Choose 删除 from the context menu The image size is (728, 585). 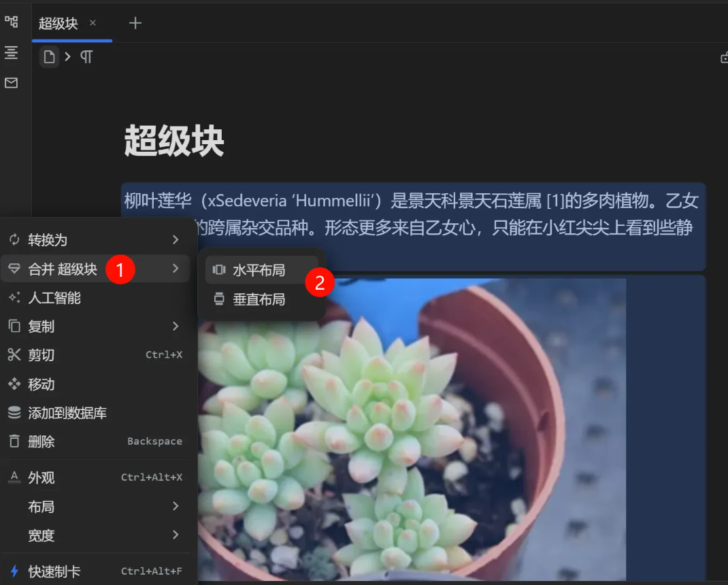pos(95,441)
